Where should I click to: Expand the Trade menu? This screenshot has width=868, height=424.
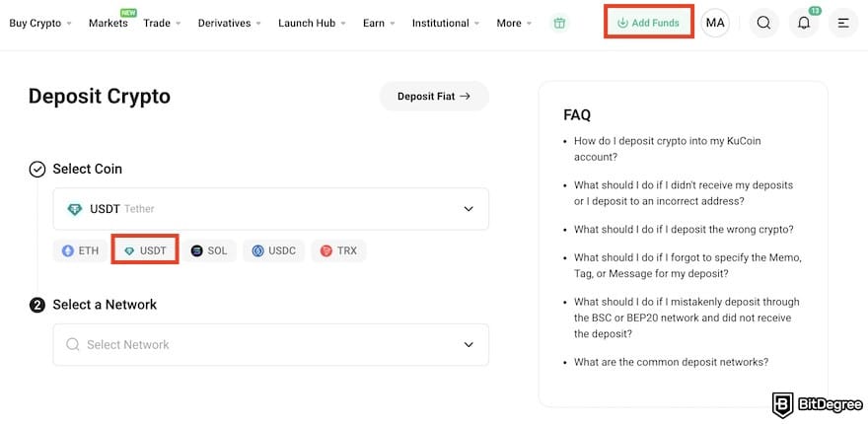(162, 24)
